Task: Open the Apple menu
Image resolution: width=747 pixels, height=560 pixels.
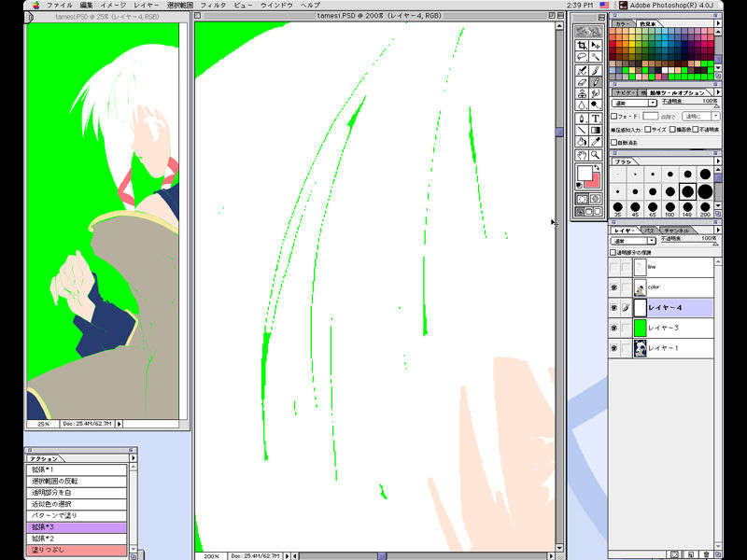Action: [35, 5]
